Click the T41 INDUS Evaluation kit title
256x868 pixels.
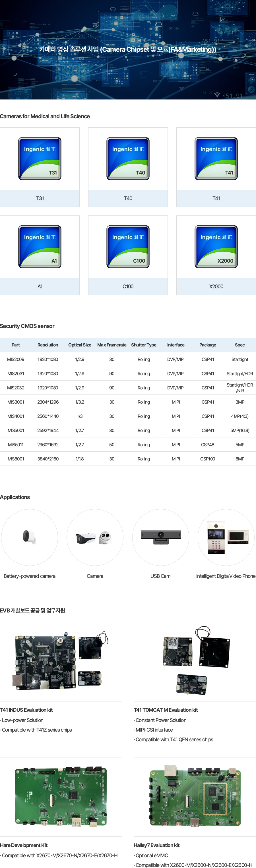(26, 710)
